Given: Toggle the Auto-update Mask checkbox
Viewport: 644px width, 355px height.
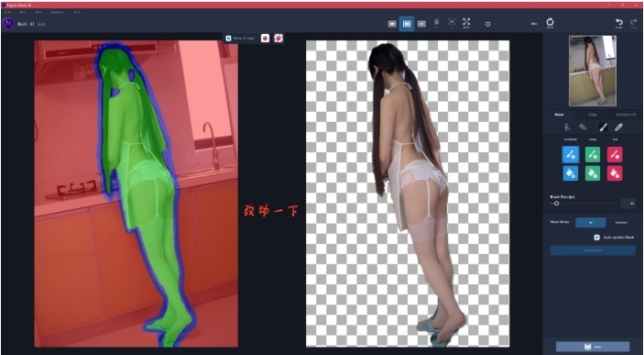Looking at the screenshot, I should 596,238.
